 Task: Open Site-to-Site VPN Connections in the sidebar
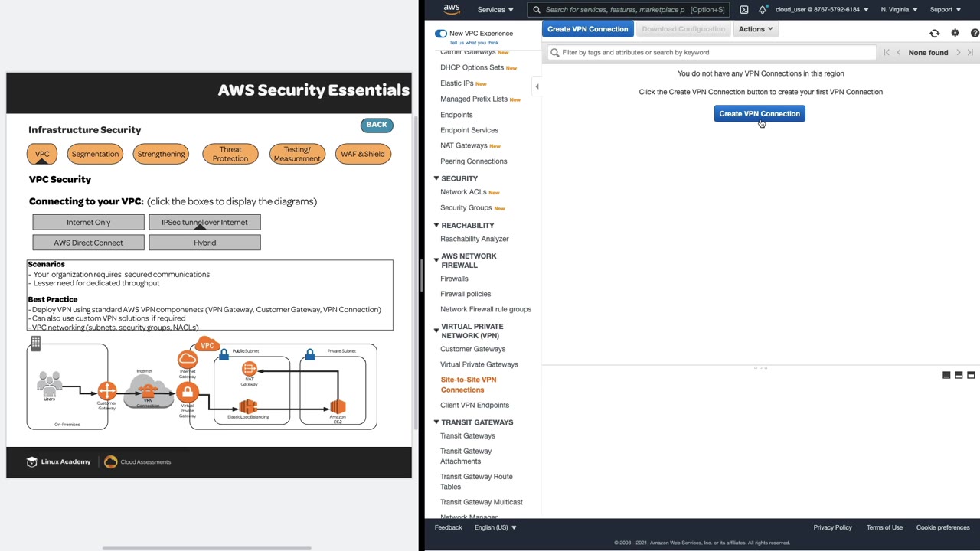click(x=469, y=385)
